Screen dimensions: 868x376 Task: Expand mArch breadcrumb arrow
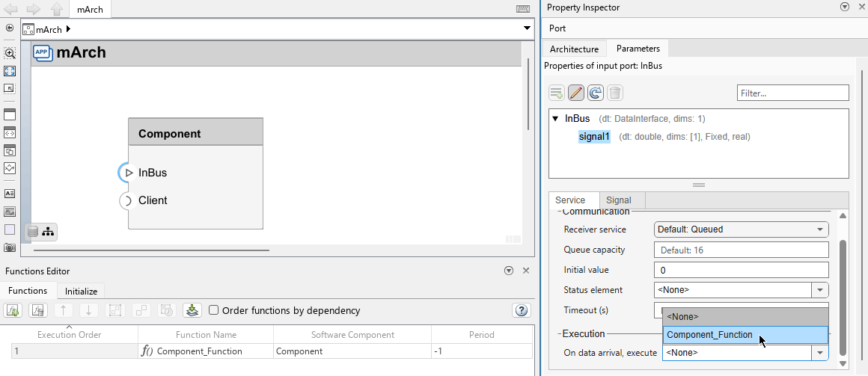tap(68, 28)
